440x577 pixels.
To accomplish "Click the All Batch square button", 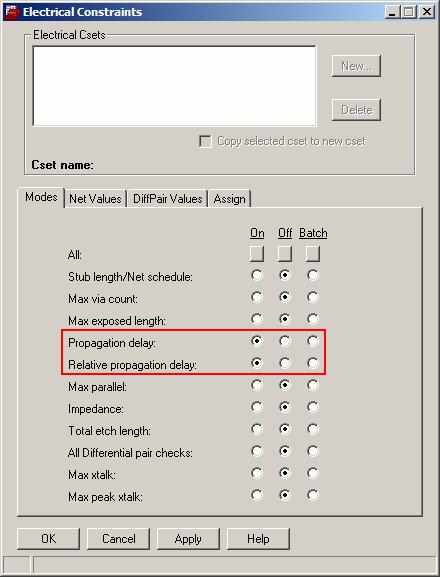I will tap(313, 254).
